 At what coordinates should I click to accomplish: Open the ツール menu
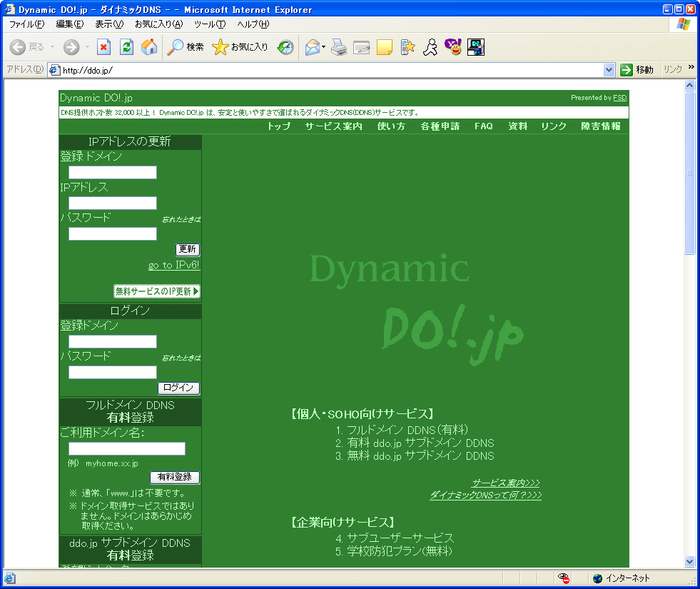[210, 24]
